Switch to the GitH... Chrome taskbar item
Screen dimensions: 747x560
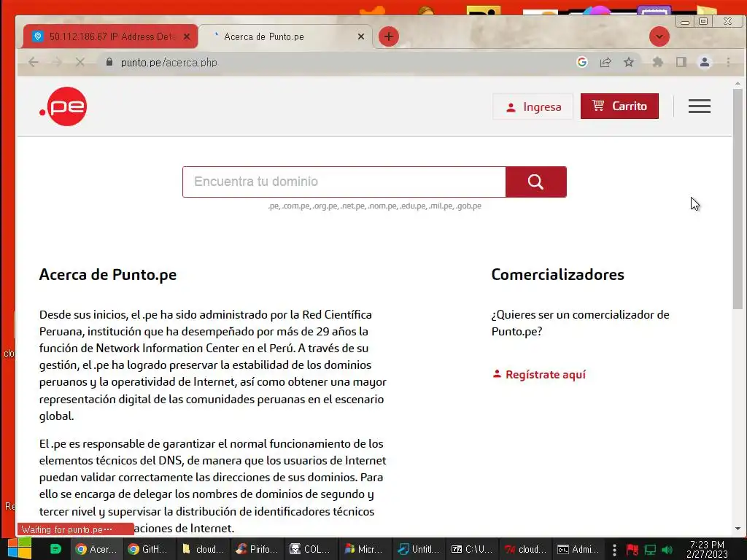point(149,550)
